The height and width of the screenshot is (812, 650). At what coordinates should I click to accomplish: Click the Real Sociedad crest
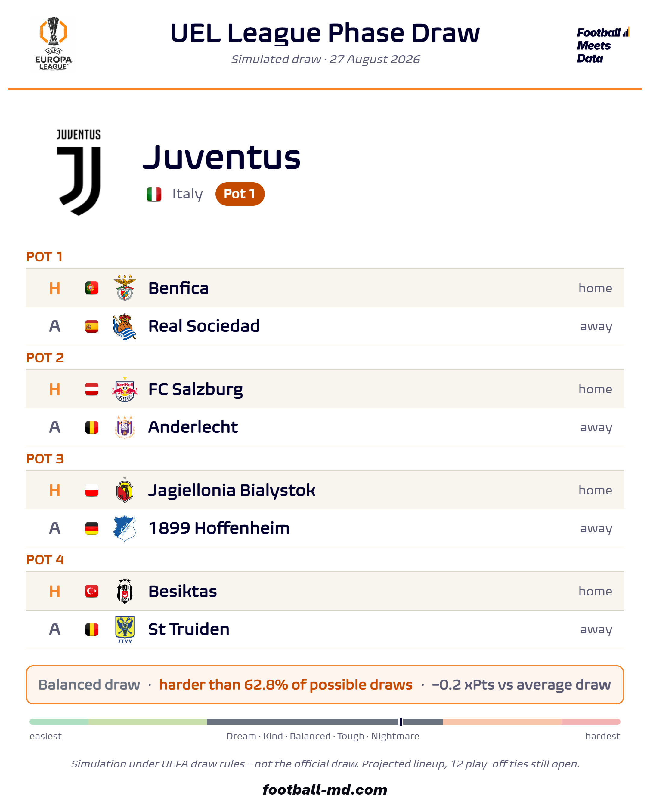coord(125,326)
